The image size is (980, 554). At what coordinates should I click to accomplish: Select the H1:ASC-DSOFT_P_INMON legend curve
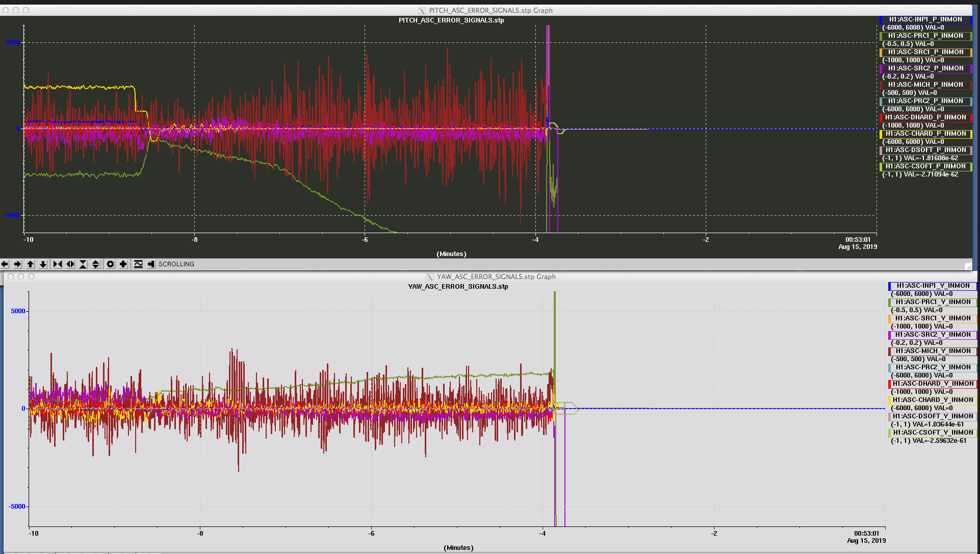click(926, 150)
